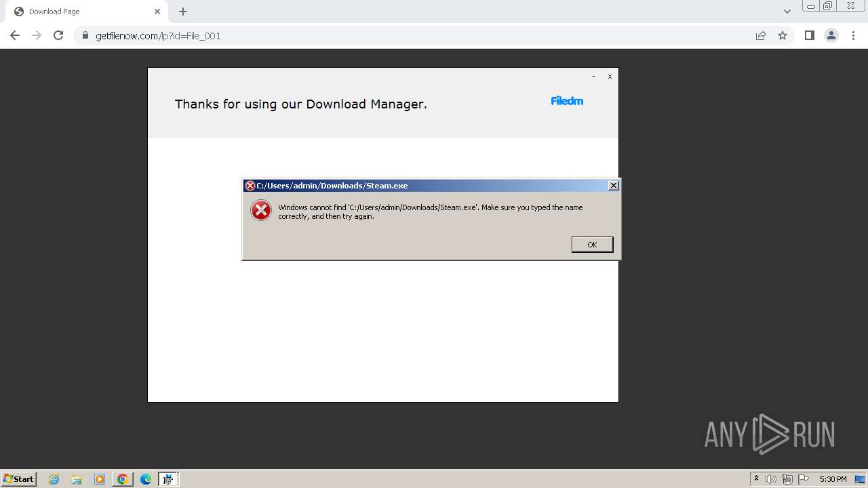Select the active installer taskbar item
The width and height of the screenshot is (868, 488).
pos(167,479)
